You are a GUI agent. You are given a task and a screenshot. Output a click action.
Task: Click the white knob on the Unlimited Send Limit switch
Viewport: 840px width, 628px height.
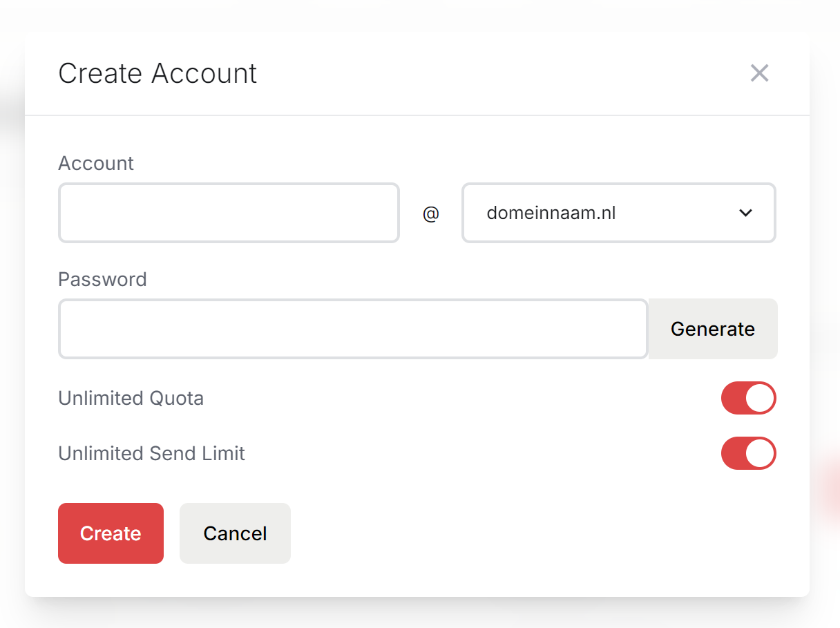pos(760,453)
